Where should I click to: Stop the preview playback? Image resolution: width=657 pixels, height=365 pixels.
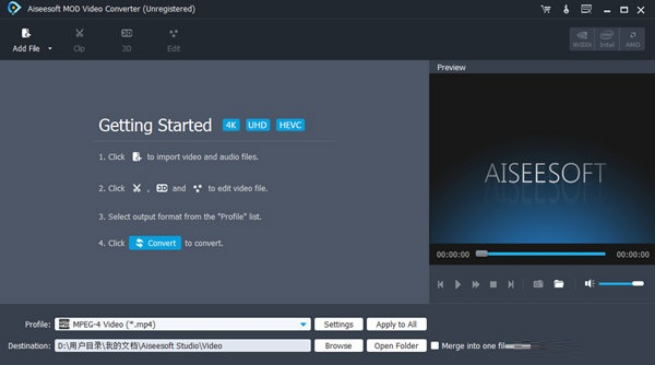pyautogui.click(x=493, y=285)
